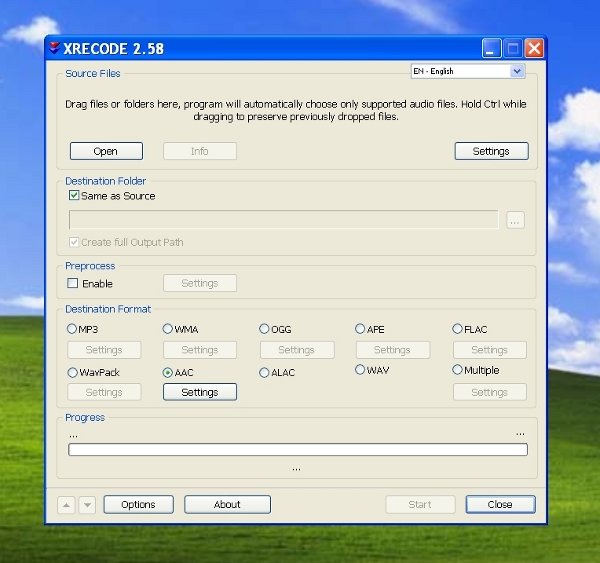This screenshot has height=563, width=600.
Task: Minimize the XRECODE window
Action: click(491, 48)
